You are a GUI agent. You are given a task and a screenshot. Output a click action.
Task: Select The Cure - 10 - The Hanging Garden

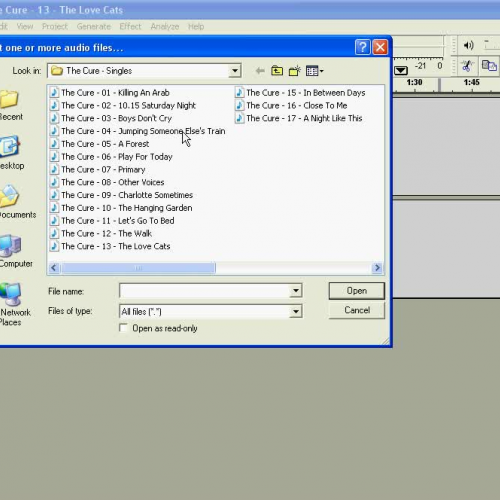121,208
